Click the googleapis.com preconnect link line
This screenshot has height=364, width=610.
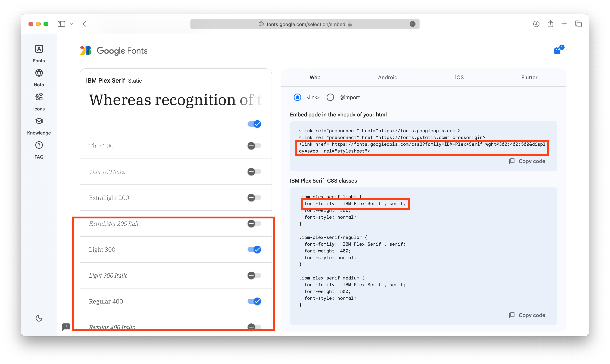[x=380, y=131]
